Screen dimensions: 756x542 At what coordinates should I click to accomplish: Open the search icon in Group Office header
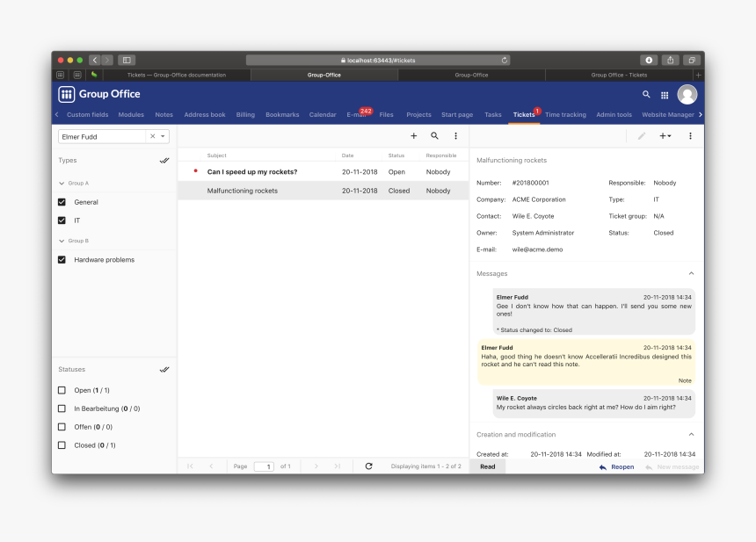pos(646,94)
